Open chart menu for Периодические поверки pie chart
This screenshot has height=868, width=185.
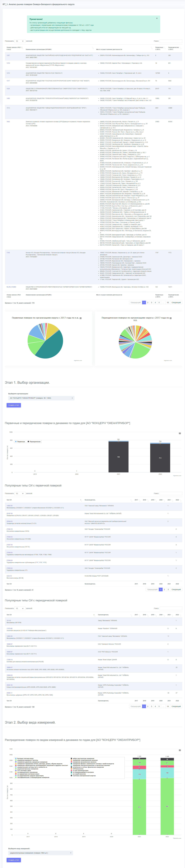pyautogui.click(x=171, y=318)
